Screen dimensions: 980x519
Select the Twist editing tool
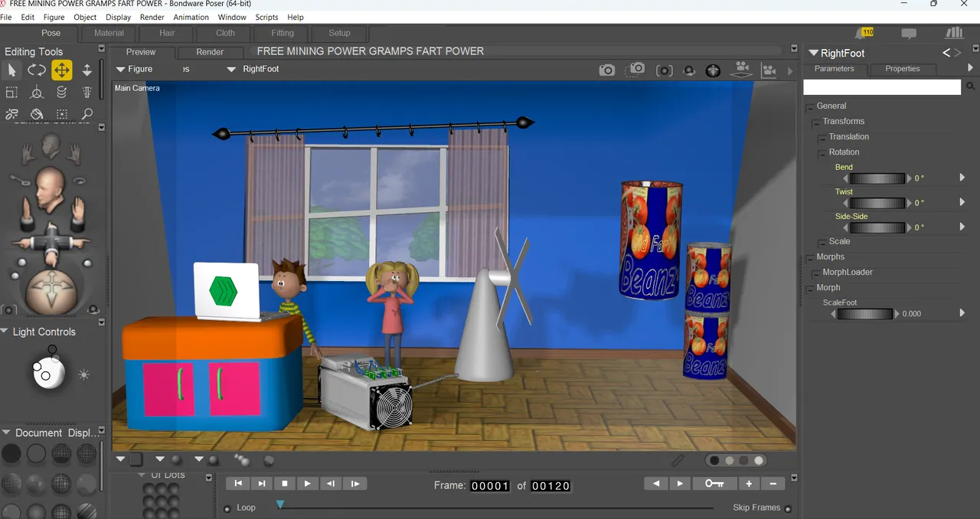pyautogui.click(x=62, y=93)
